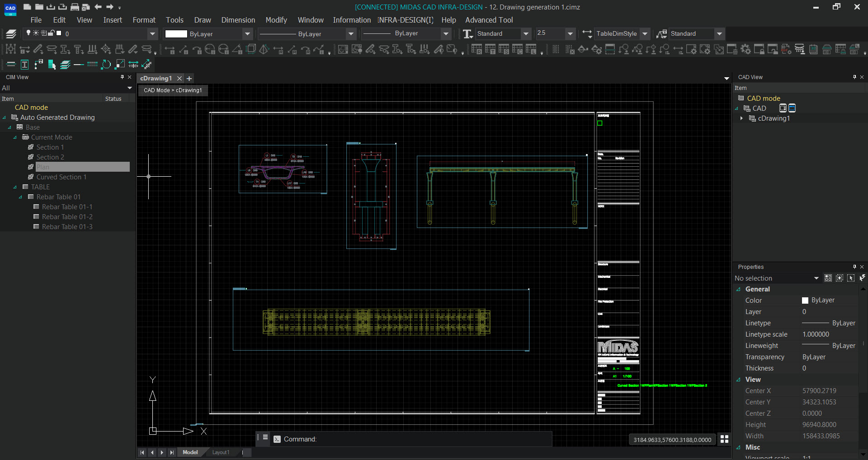This screenshot has width=868, height=460.
Task: Collapse the Auto Generated Drawing tree node
Action: point(5,117)
